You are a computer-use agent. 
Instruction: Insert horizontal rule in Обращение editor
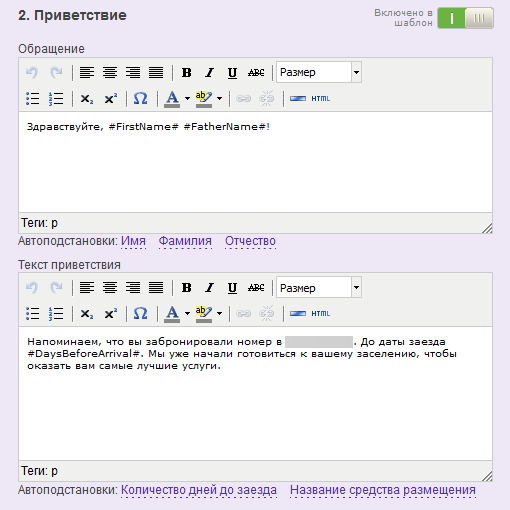[x=298, y=98]
